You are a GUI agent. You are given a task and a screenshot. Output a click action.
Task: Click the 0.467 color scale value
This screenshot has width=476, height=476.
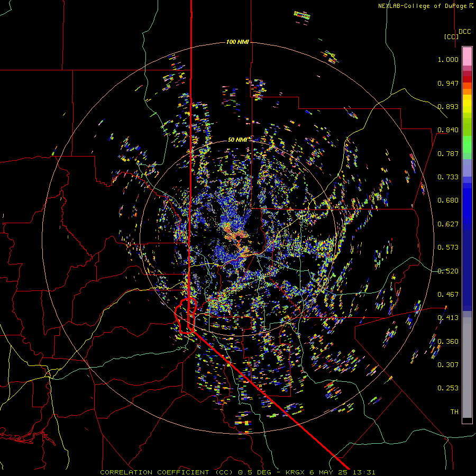pyautogui.click(x=448, y=295)
